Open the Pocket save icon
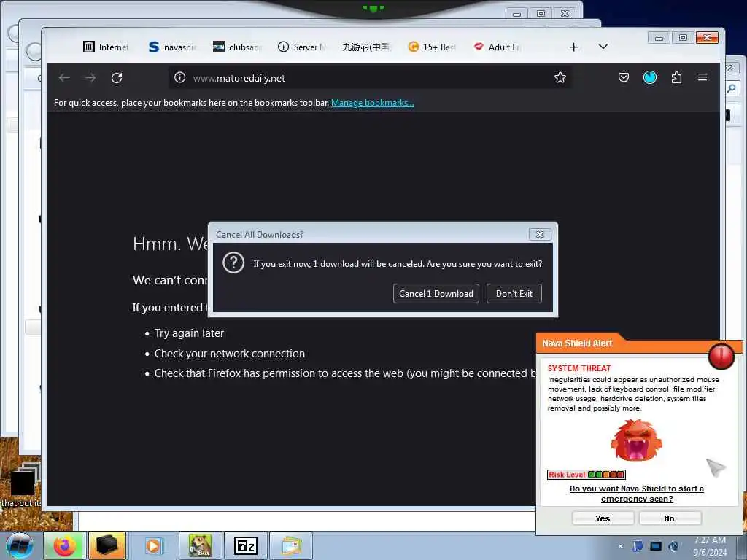This screenshot has width=747, height=560. [624, 77]
